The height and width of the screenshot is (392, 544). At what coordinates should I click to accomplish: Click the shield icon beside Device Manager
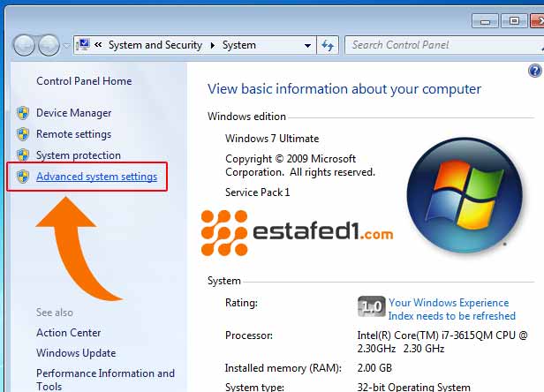23,113
